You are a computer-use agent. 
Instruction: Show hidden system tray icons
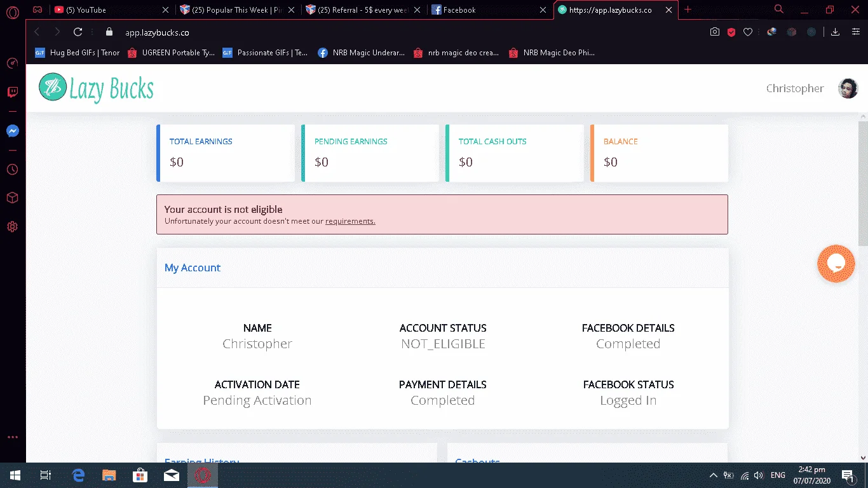coord(714,475)
